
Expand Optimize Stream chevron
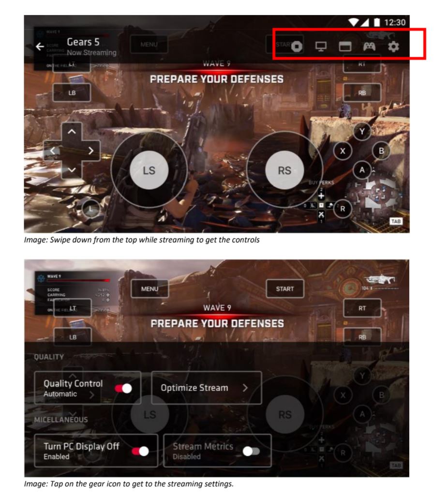245,388
